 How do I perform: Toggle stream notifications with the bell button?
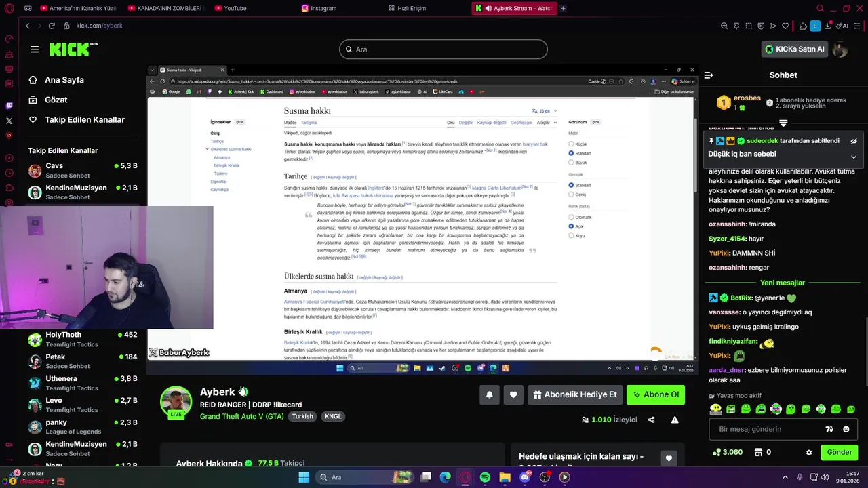point(490,394)
